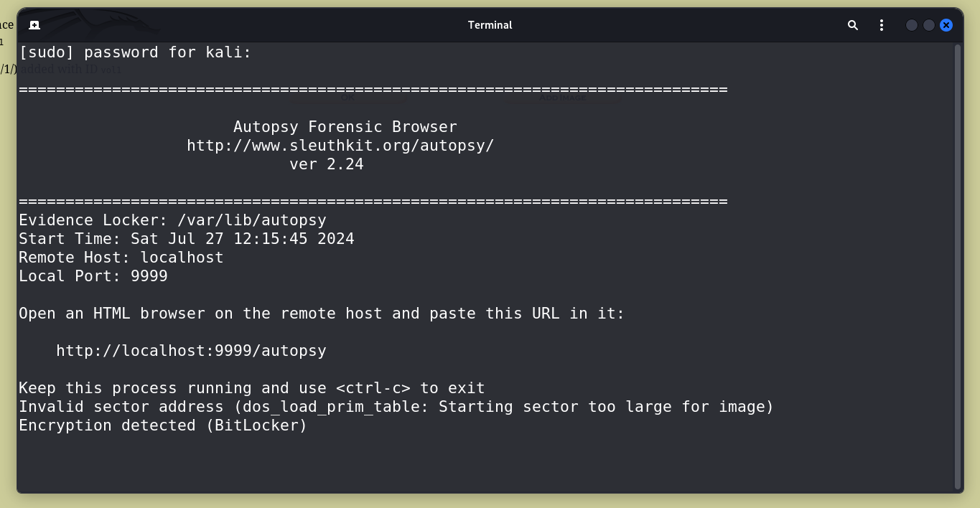The image size is (980, 508).
Task: Click the Encryption detected (BitLocker) line
Action: click(x=163, y=425)
